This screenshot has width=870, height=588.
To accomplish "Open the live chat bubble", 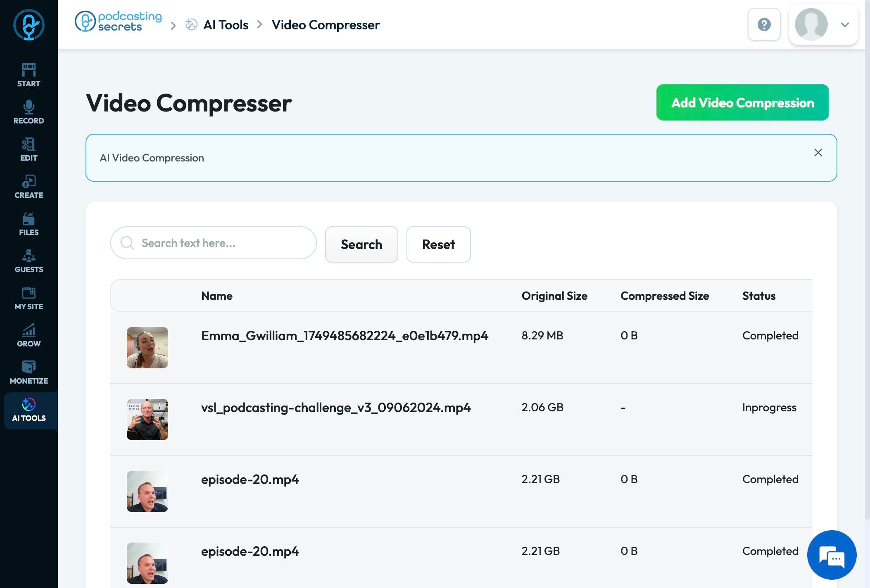I will (x=832, y=555).
